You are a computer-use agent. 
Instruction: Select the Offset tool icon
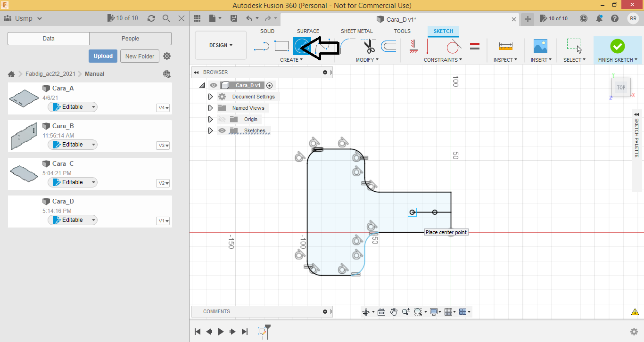tap(388, 46)
